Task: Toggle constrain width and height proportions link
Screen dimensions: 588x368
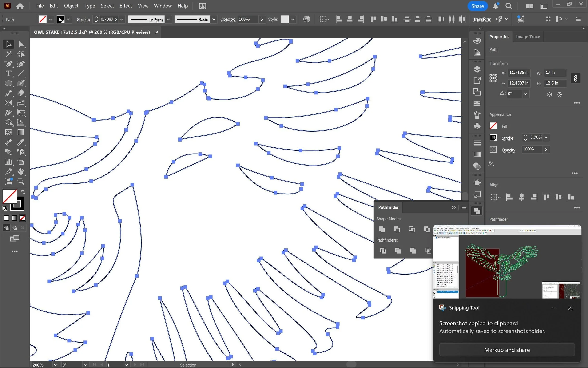Action: pos(575,78)
